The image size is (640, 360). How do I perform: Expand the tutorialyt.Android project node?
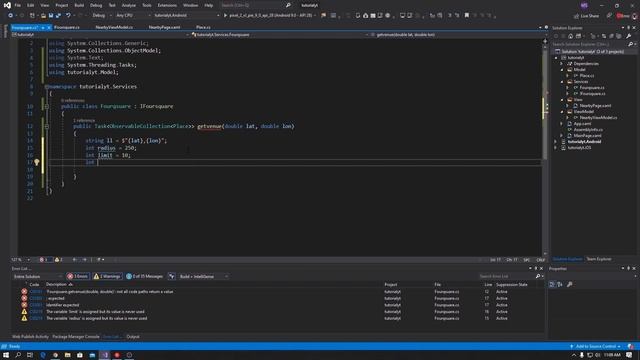(x=556, y=142)
